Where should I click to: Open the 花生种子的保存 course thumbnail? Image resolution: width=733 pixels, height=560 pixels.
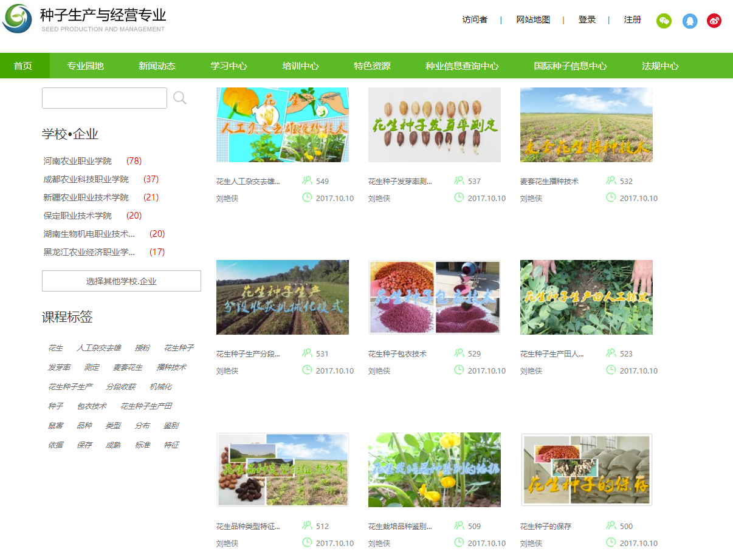click(586, 470)
